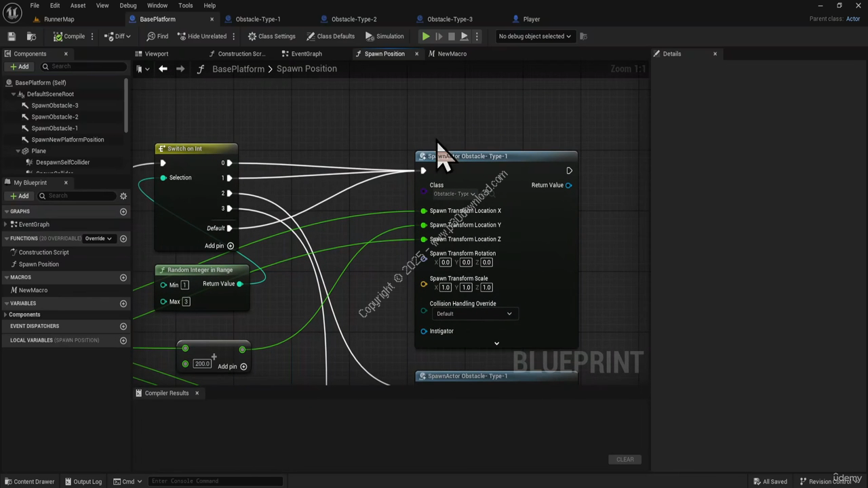Select the Spawn Position function
The width and height of the screenshot is (868, 488).
pyautogui.click(x=39, y=264)
